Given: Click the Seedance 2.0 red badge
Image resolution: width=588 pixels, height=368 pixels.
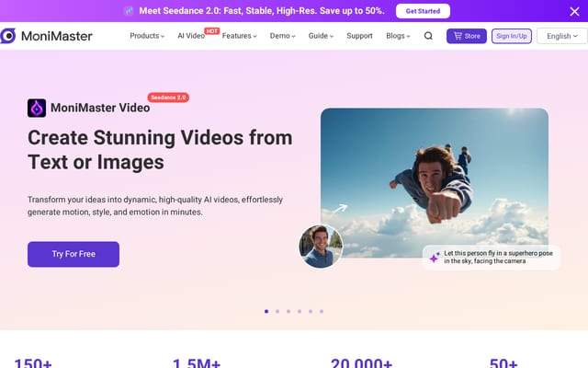Looking at the screenshot, I should click(168, 98).
